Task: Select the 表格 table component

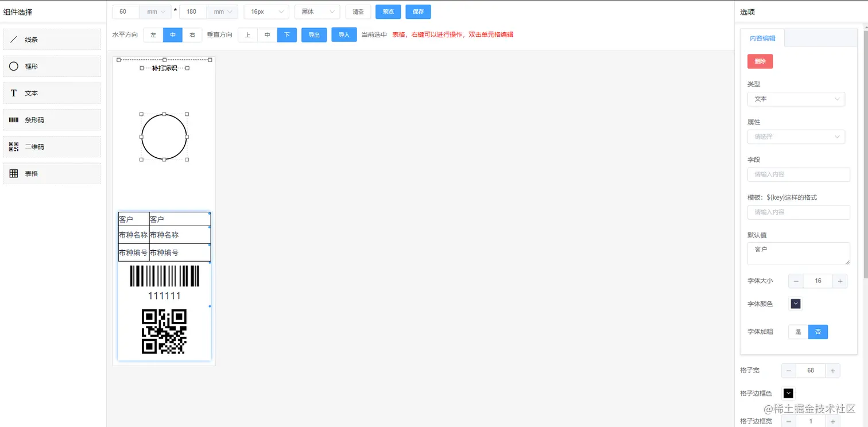Action: coord(52,173)
